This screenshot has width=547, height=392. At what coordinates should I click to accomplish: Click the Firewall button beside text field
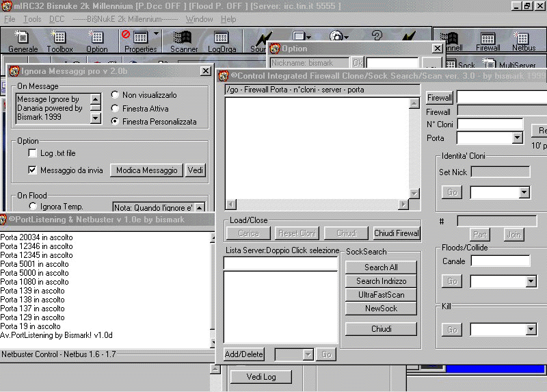(x=440, y=98)
